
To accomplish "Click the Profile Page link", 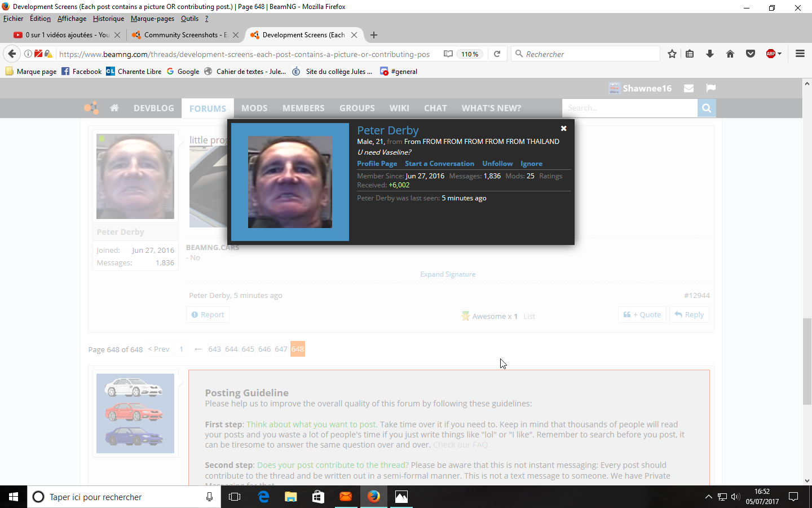I will pos(377,164).
